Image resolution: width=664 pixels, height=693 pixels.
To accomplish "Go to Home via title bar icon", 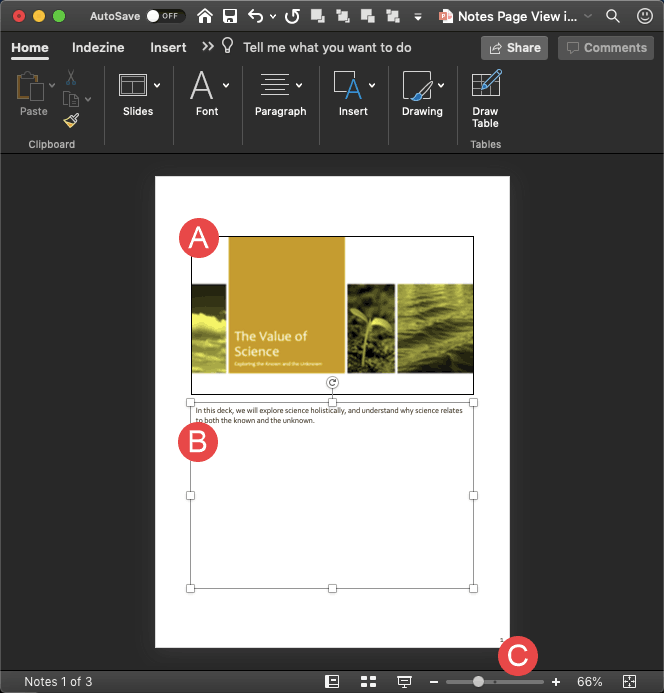I will tap(205, 16).
